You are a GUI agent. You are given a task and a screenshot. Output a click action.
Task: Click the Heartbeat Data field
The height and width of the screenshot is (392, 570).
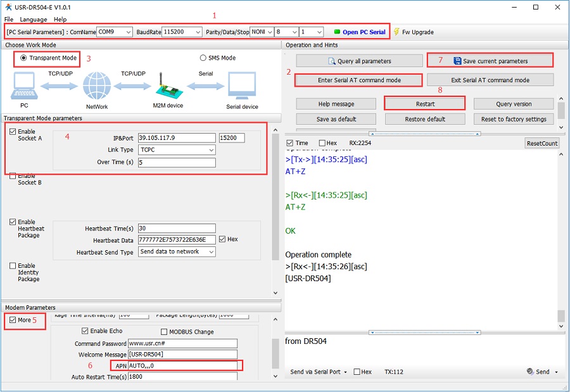[177, 239]
